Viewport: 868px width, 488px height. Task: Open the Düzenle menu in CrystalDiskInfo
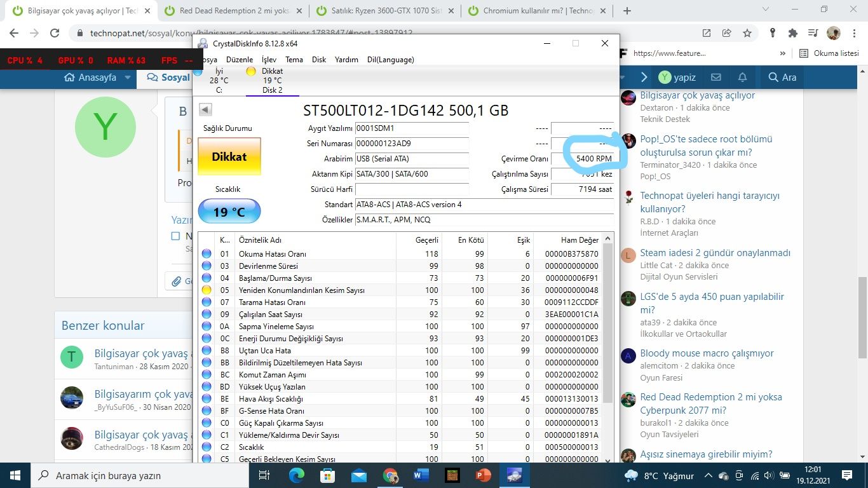tap(240, 60)
